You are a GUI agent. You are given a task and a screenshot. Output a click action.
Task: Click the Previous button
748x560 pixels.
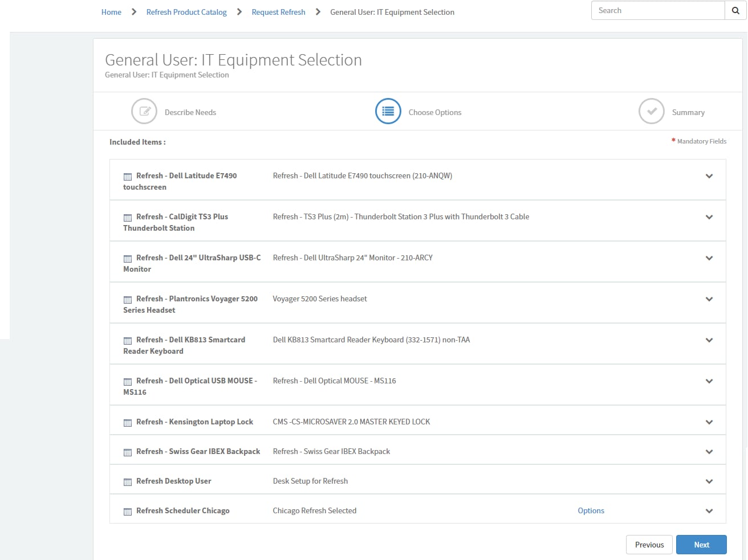coord(649,545)
